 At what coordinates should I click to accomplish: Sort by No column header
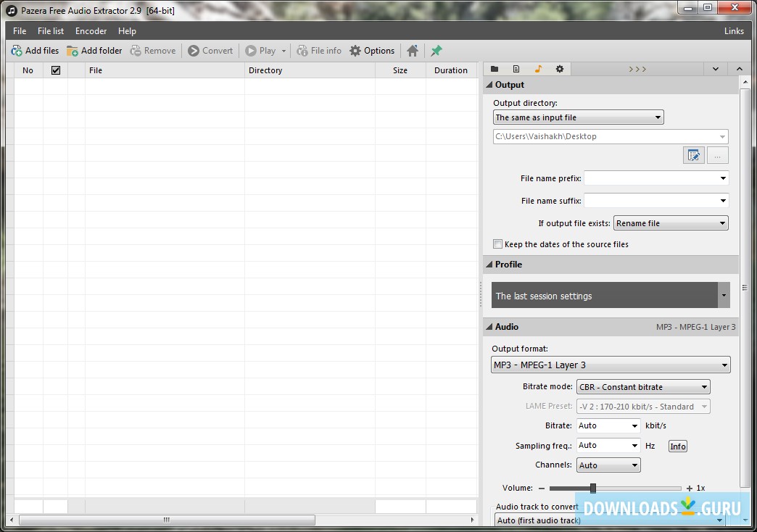pyautogui.click(x=28, y=70)
